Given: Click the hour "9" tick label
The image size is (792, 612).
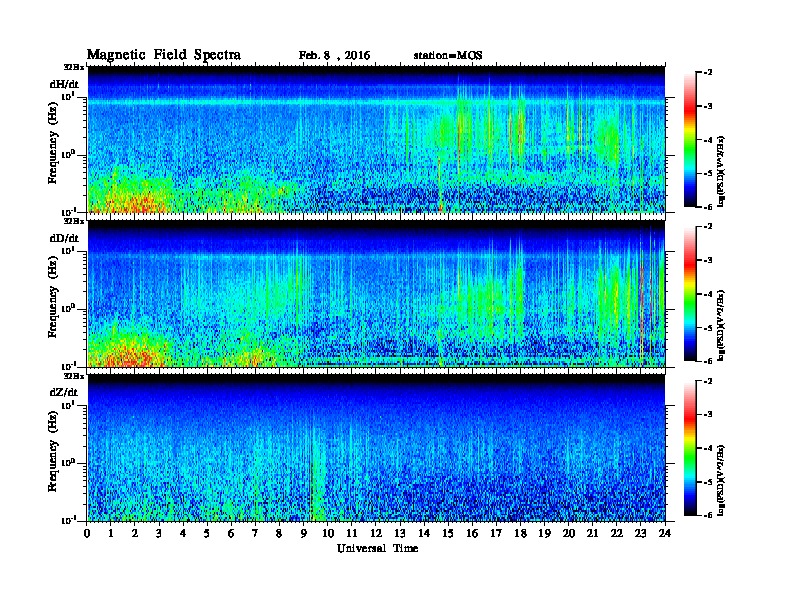Looking at the screenshot, I should click(304, 533).
